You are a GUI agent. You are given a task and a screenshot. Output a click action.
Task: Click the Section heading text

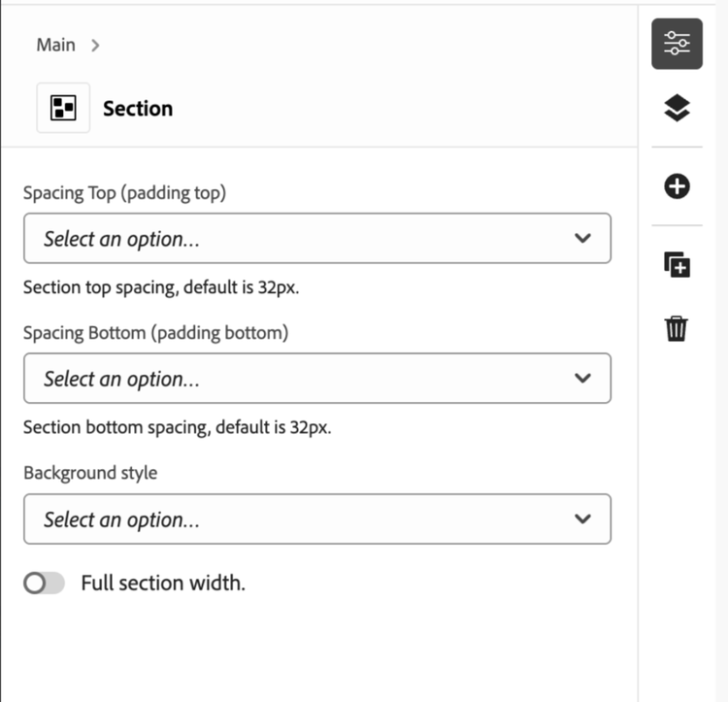pyautogui.click(x=138, y=109)
